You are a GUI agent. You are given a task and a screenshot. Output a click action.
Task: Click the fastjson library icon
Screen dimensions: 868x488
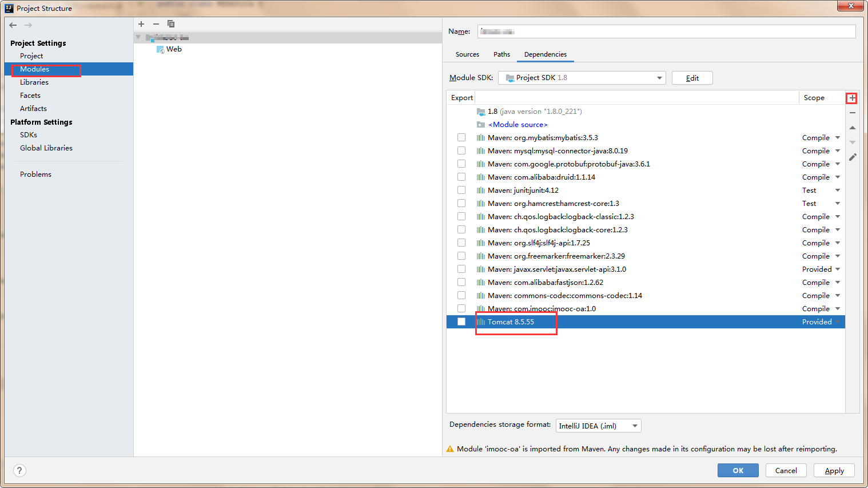point(481,283)
